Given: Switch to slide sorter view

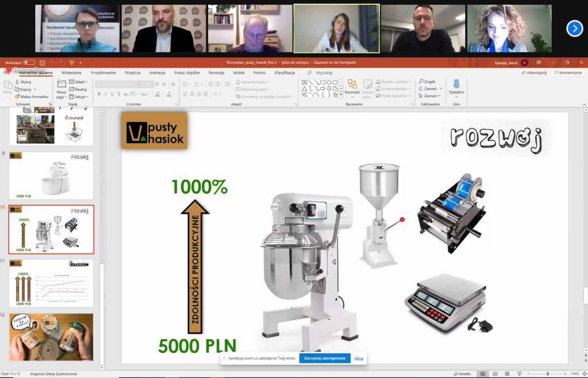Looking at the screenshot, I should 494,374.
